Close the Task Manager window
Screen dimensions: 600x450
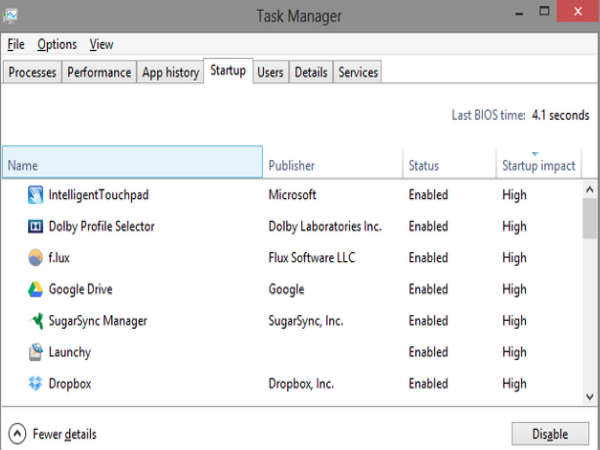pyautogui.click(x=578, y=11)
